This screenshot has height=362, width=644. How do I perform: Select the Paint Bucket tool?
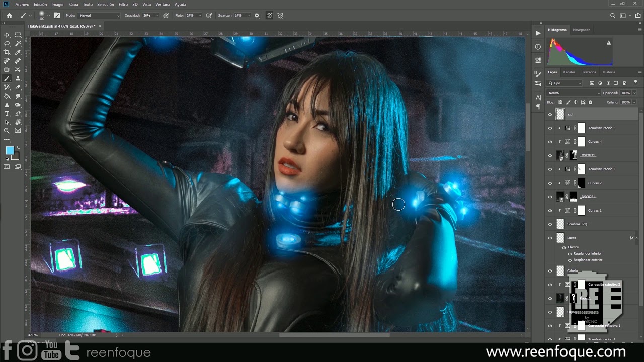[7, 96]
